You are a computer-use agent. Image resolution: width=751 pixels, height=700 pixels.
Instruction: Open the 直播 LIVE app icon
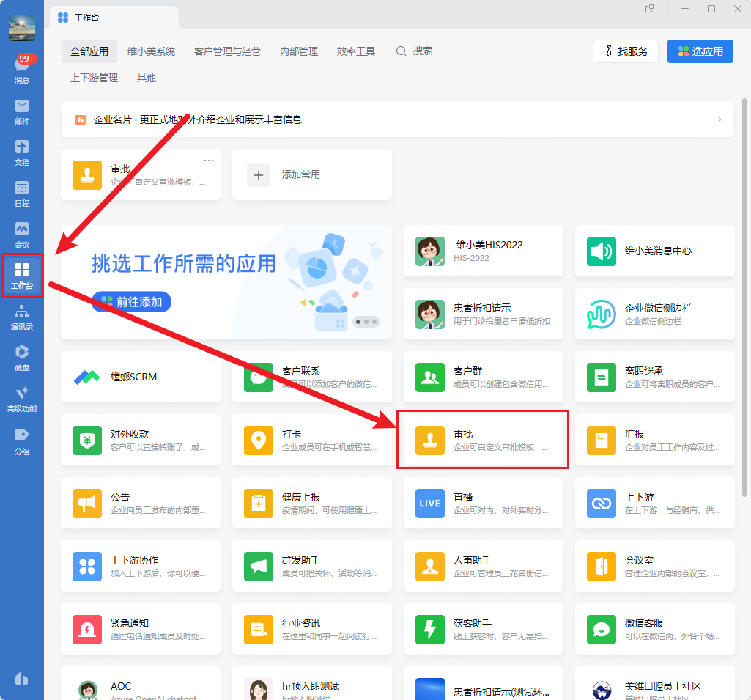coord(429,503)
